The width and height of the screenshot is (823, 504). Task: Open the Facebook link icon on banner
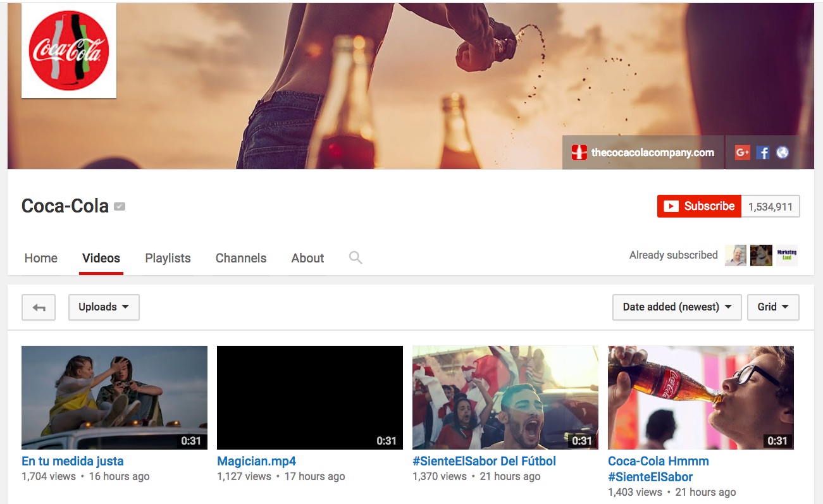pos(763,152)
